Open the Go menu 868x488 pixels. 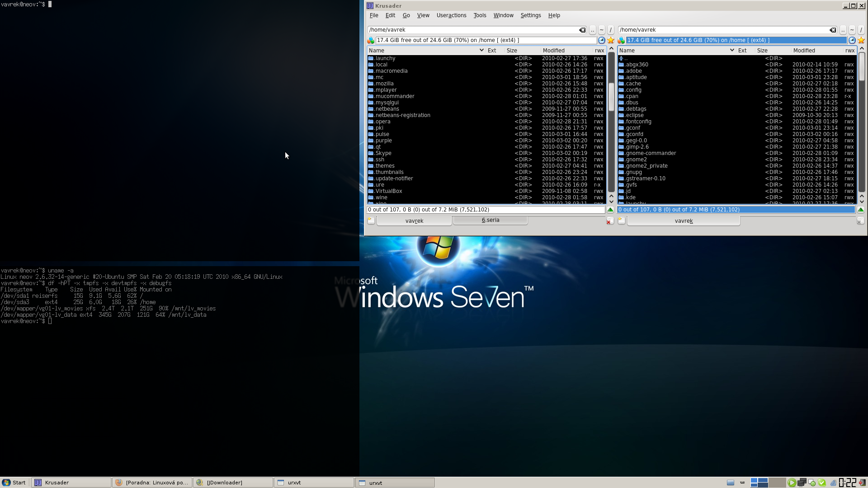pos(406,15)
